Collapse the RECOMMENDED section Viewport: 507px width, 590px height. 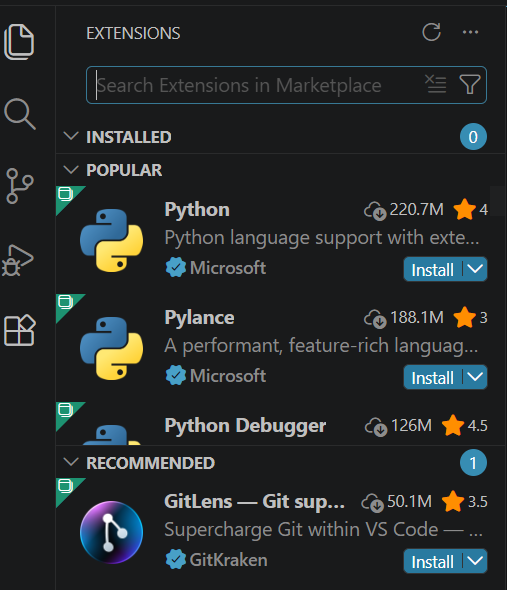click(71, 462)
